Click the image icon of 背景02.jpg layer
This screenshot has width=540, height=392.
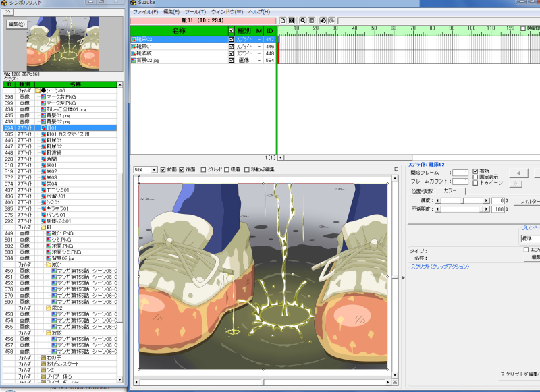click(x=134, y=60)
